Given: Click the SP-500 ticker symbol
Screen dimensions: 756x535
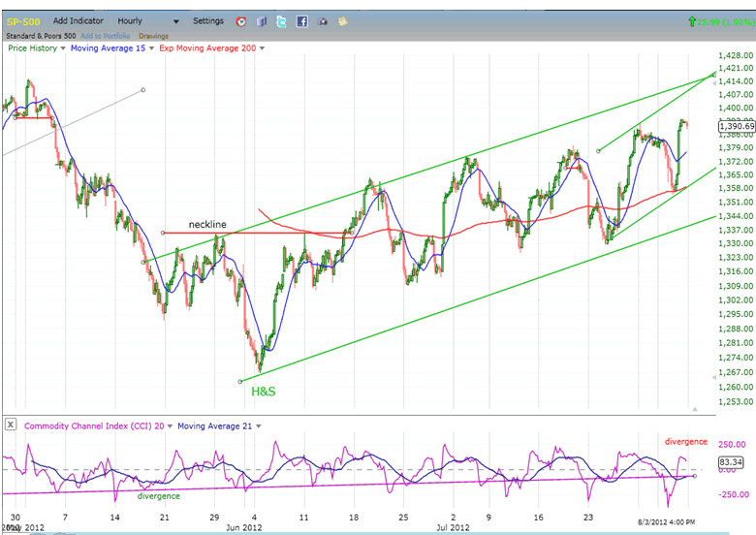Looking at the screenshot, I should point(23,21).
